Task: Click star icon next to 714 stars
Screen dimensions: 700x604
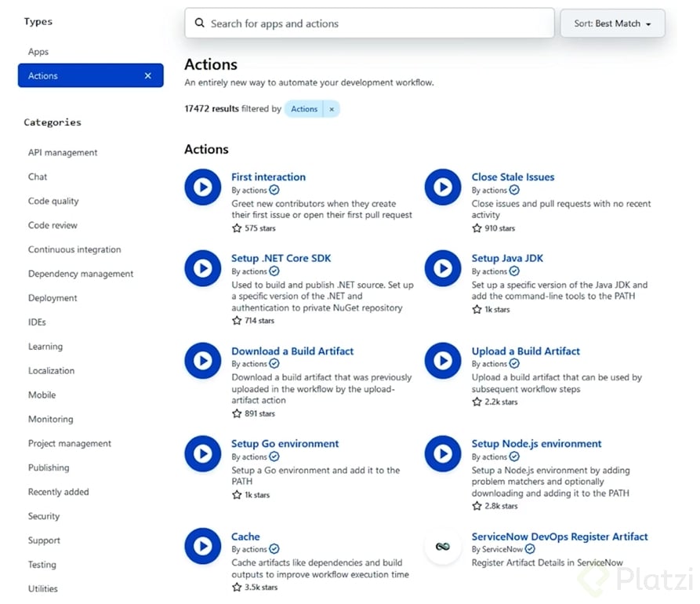Action: coord(237,320)
